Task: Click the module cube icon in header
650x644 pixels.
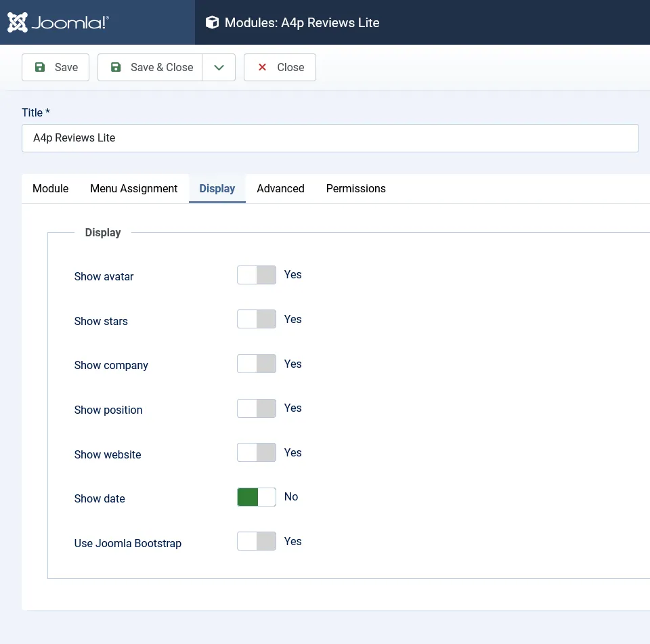Action: (x=212, y=22)
